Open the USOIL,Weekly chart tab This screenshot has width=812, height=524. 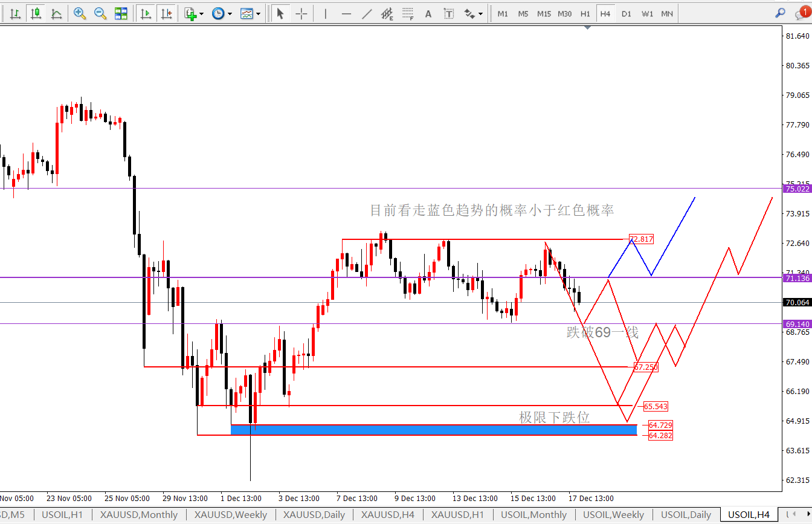click(x=613, y=515)
